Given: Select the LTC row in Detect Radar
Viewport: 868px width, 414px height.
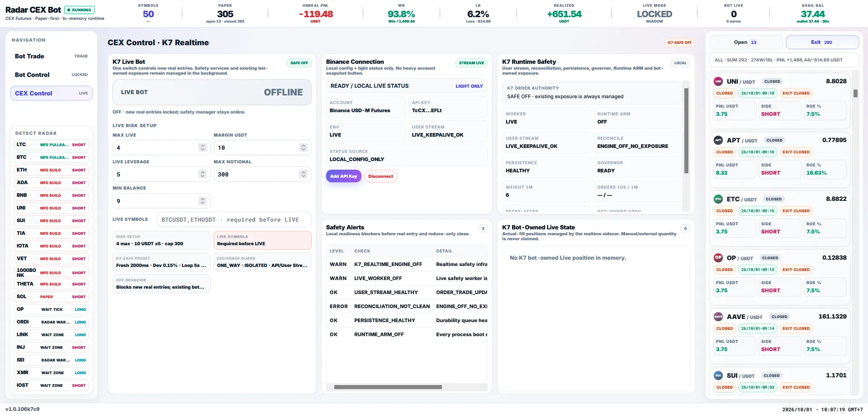Looking at the screenshot, I should click(x=51, y=145).
